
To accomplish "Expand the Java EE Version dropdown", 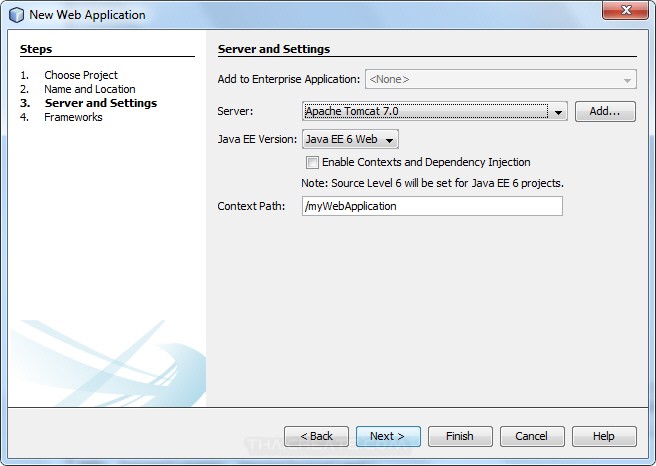I will click(x=390, y=140).
